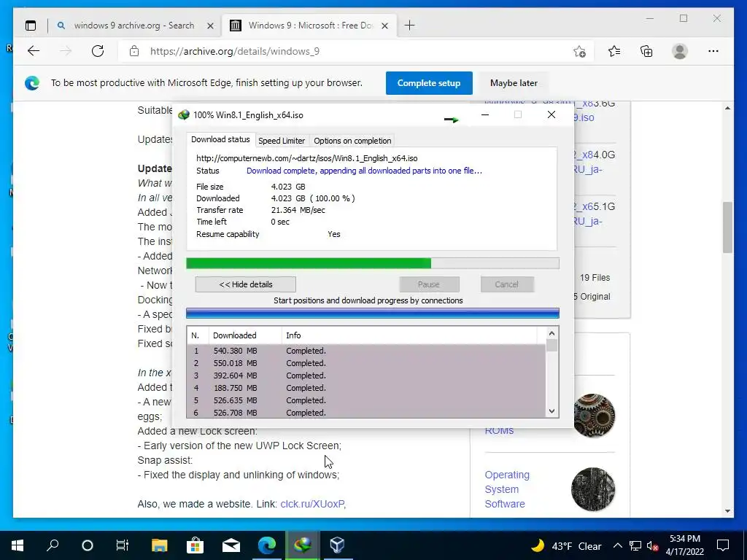Open the Edge tab actions menu icon
Viewport: 747px width, 560px height.
pos(31,26)
